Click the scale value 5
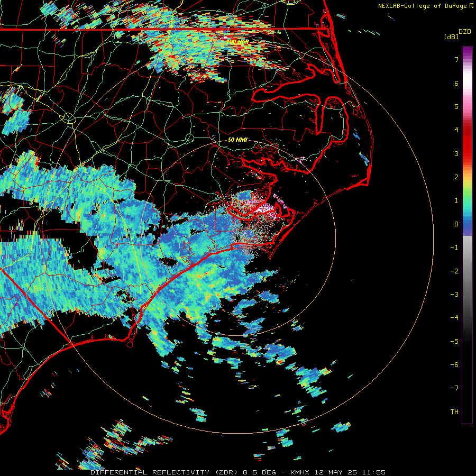 point(456,106)
